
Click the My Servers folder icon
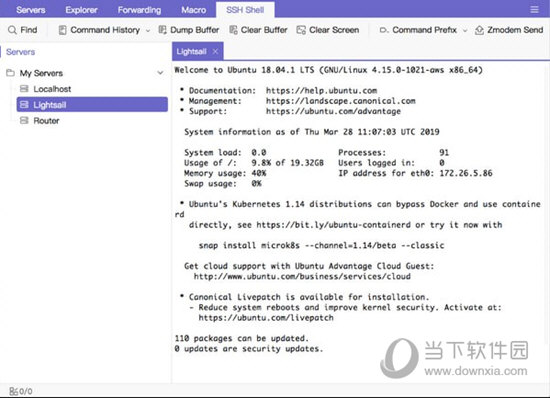pyautogui.click(x=11, y=73)
